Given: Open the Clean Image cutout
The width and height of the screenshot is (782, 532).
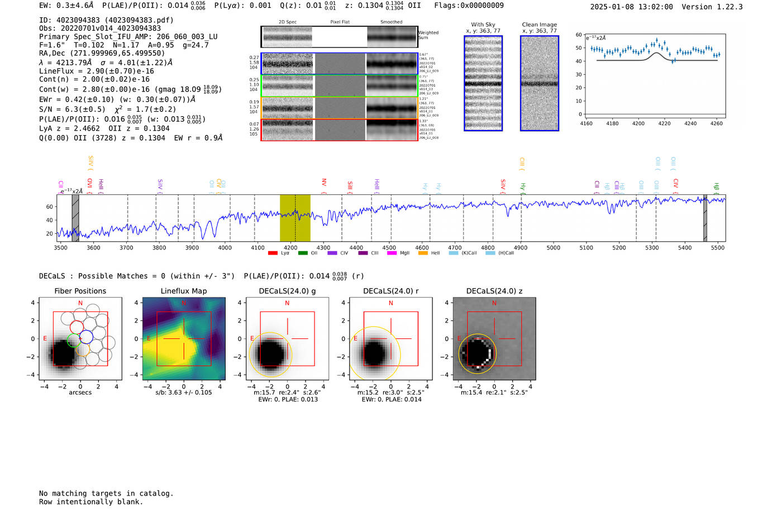Looking at the screenshot, I should pos(539,83).
